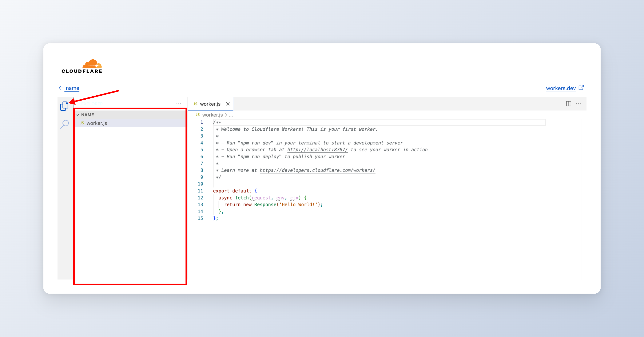Click line number 13 in the gutter
The height and width of the screenshot is (337, 644).
click(x=200, y=204)
